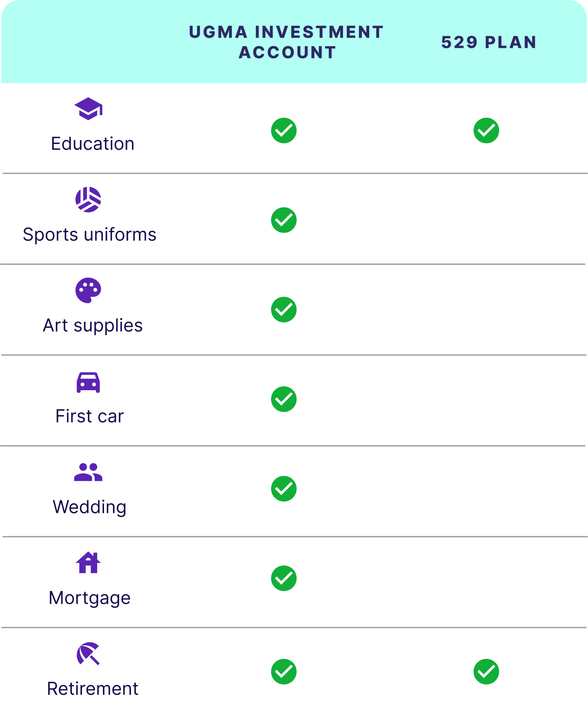This screenshot has width=588, height=719.
Task: Click the beach umbrella Retirement icon
Action: (x=88, y=654)
